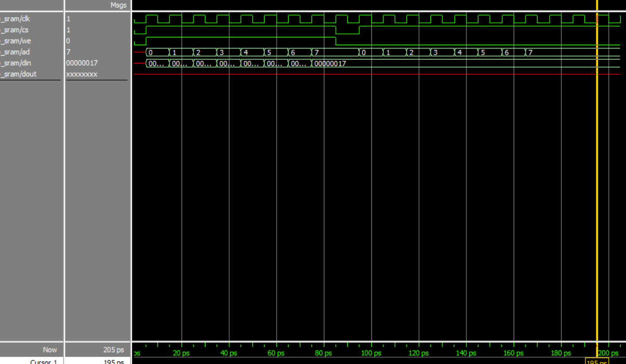Screen dimensions: 626x364
Task: Click the Now label in the footer
Action: [x=50, y=350]
